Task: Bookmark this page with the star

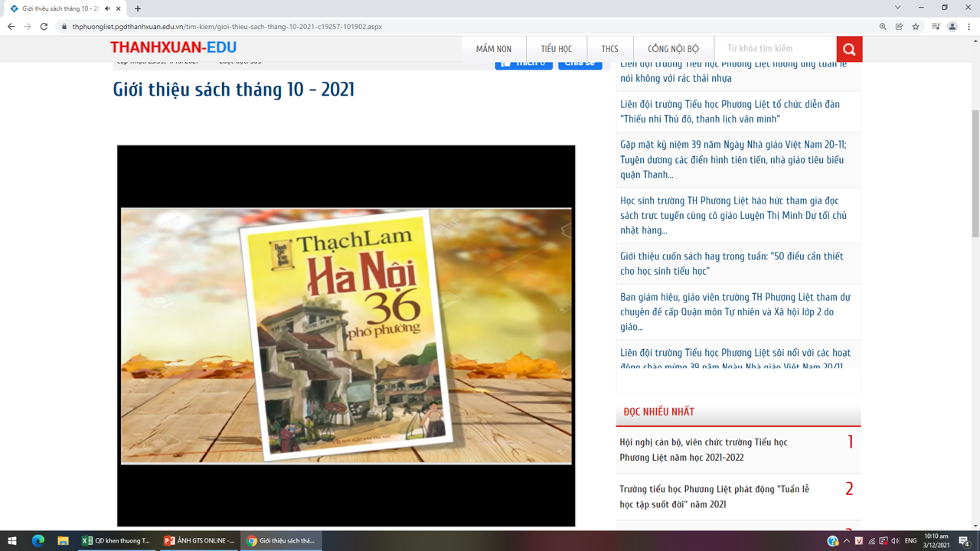Action: click(916, 27)
